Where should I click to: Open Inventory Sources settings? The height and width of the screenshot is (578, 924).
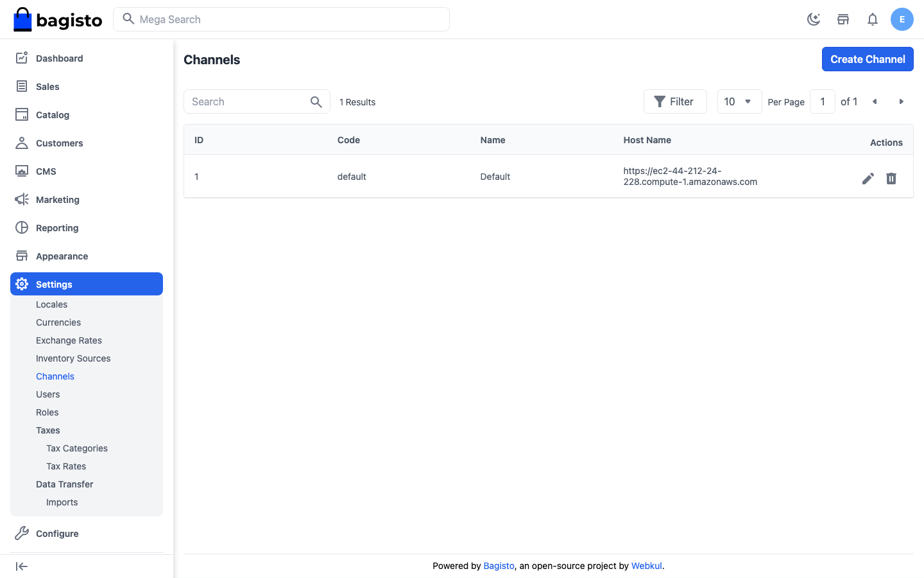click(x=73, y=358)
